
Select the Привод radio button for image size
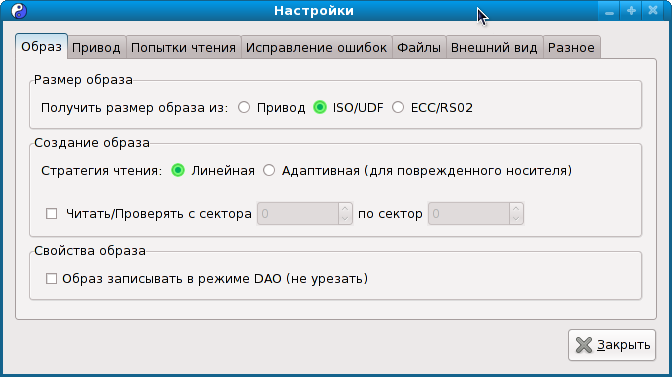[x=244, y=107]
